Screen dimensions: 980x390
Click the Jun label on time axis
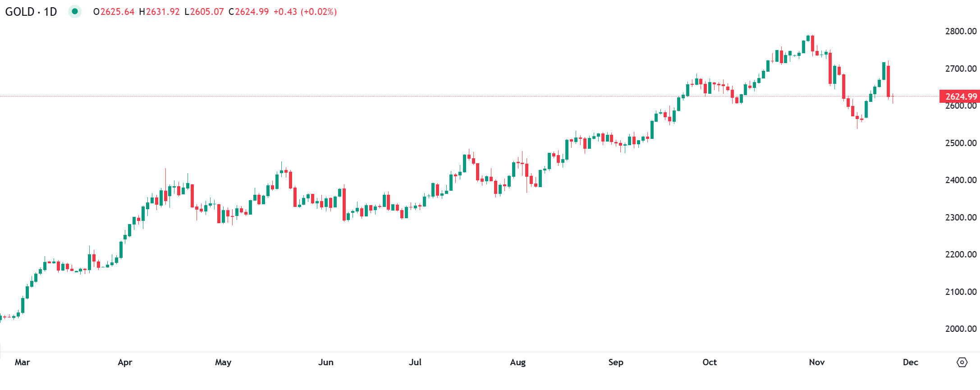pos(325,362)
